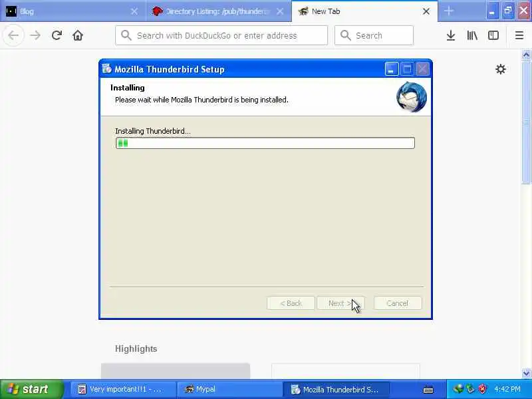Minimize the Mypal browser window
The width and height of the screenshot is (532, 399).
coord(492,11)
